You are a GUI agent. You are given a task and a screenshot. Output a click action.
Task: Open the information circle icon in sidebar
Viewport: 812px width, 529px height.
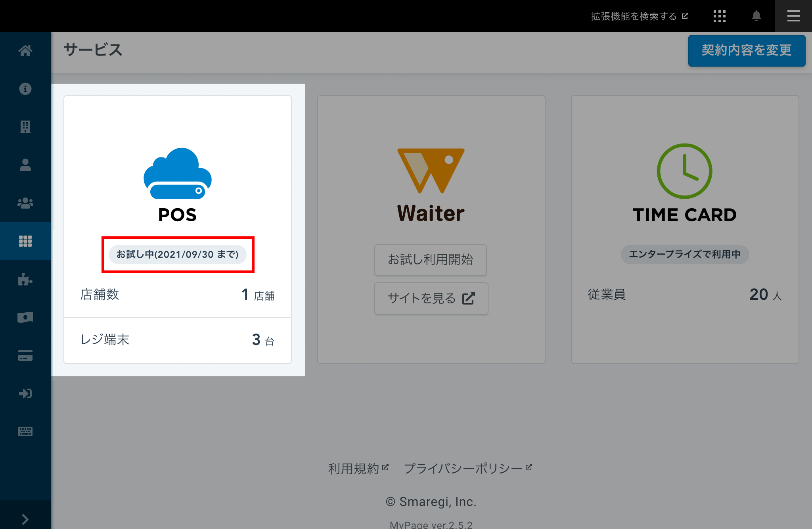(x=25, y=89)
